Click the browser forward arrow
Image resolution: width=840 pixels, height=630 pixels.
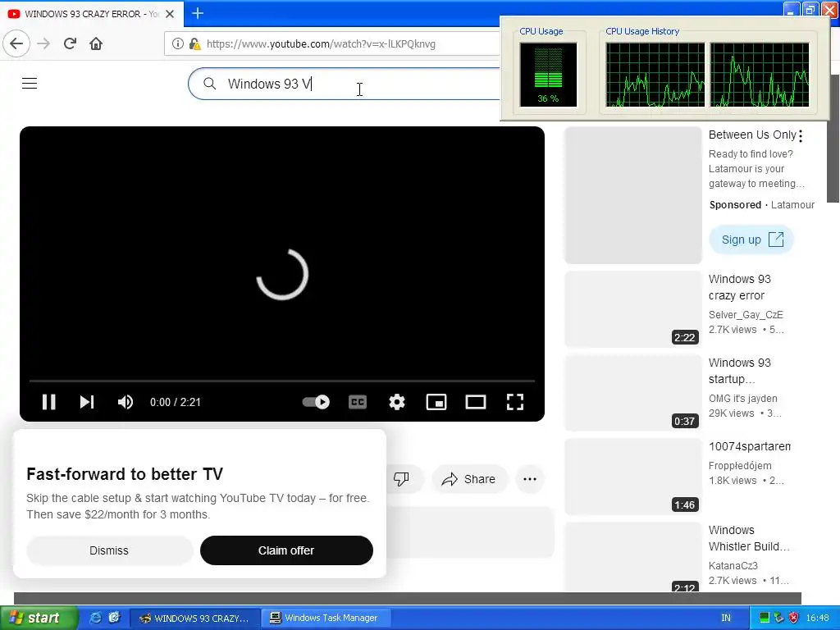coord(43,43)
